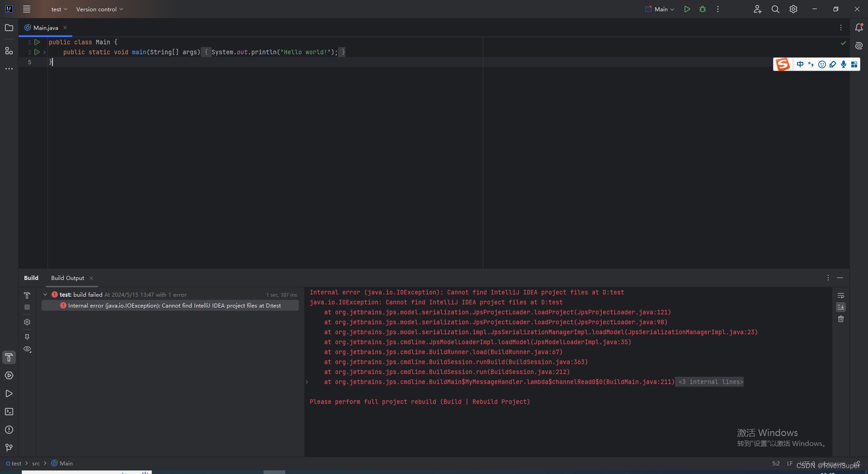Select the Build tab label
This screenshot has height=474, width=868.
click(x=31, y=278)
